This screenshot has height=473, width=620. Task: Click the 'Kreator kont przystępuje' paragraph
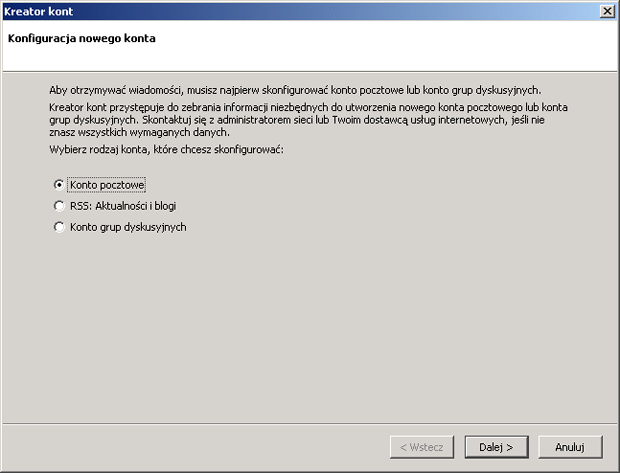[310, 105]
